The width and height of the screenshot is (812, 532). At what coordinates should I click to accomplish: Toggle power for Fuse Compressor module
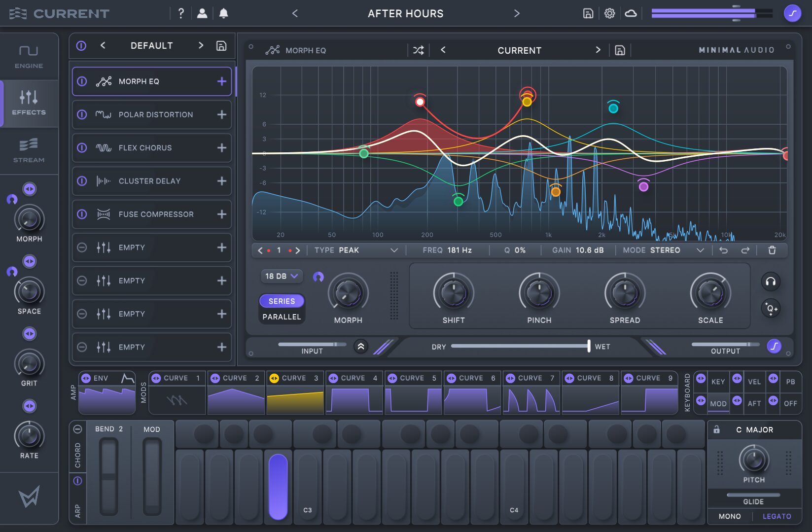click(x=82, y=214)
